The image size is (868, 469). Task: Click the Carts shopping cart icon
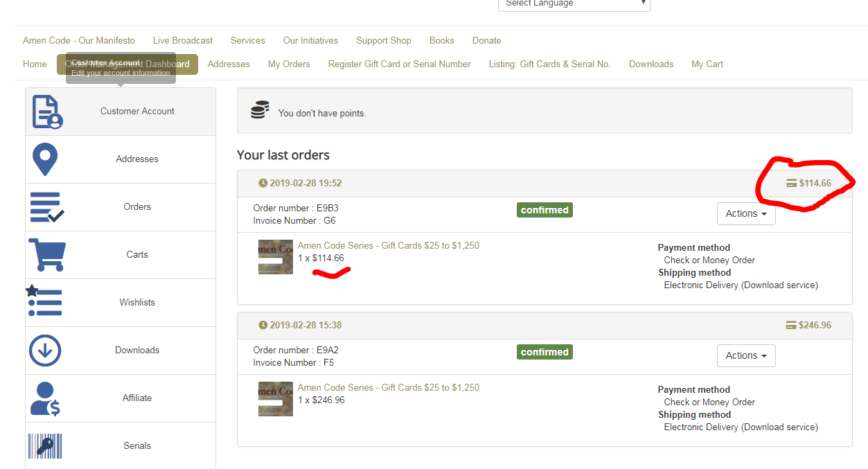[46, 254]
